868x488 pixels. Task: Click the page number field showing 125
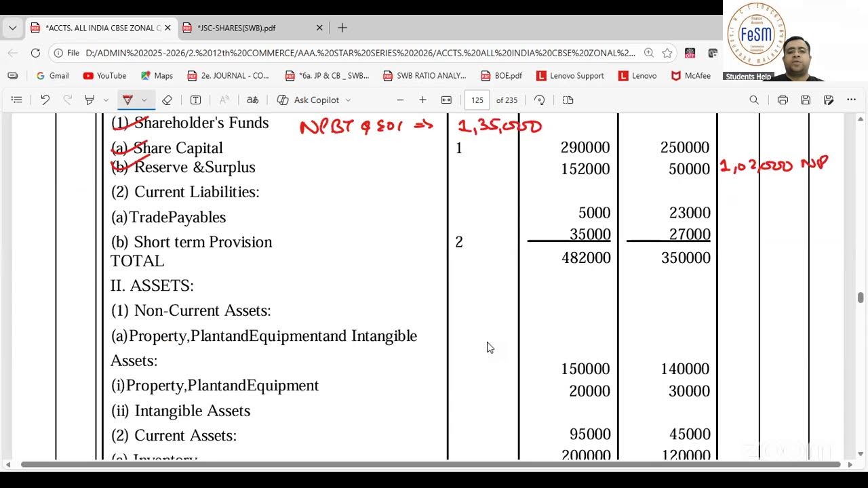coord(477,100)
